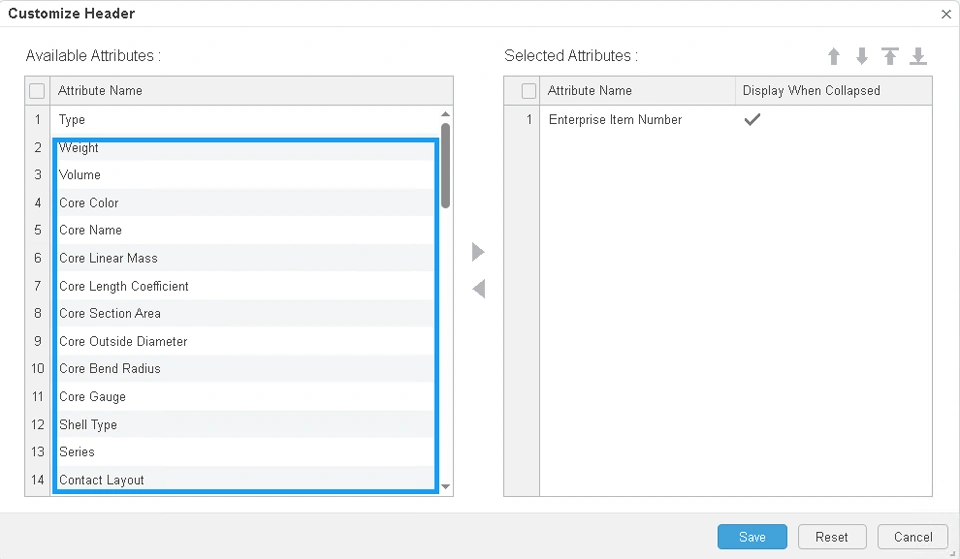Image resolution: width=960 pixels, height=559 pixels.
Task: Click the move to bottom icon
Action: [x=918, y=57]
